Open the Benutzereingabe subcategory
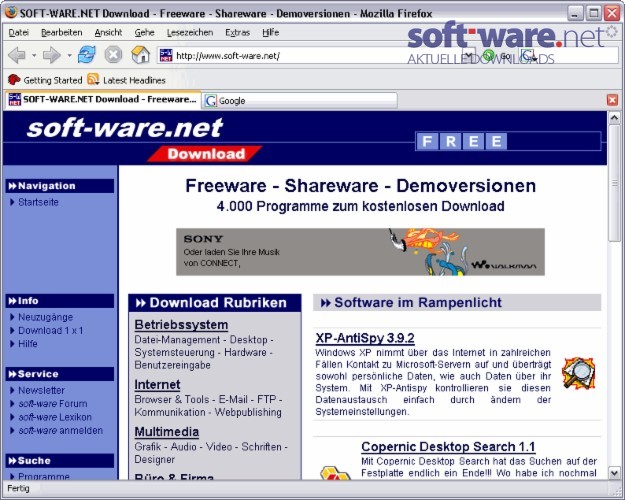Screen dimensions: 625x500 click(172, 365)
